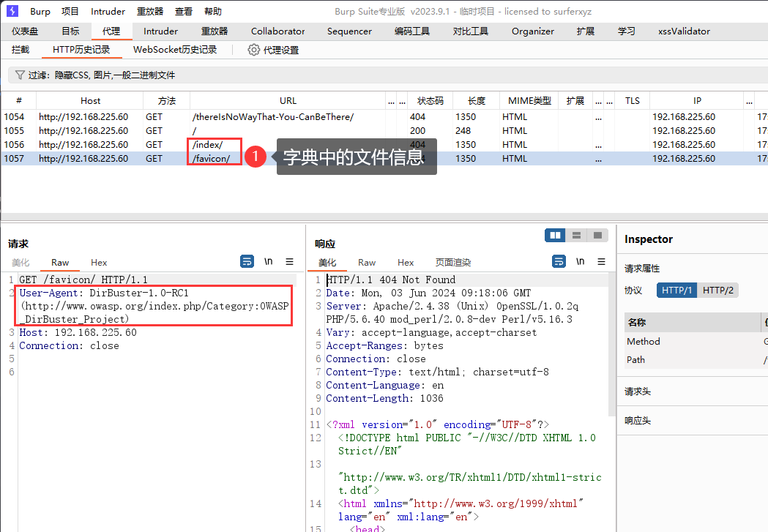The width and height of the screenshot is (768, 532).
Task: Switch to 重放器 tool tab
Action: point(215,31)
